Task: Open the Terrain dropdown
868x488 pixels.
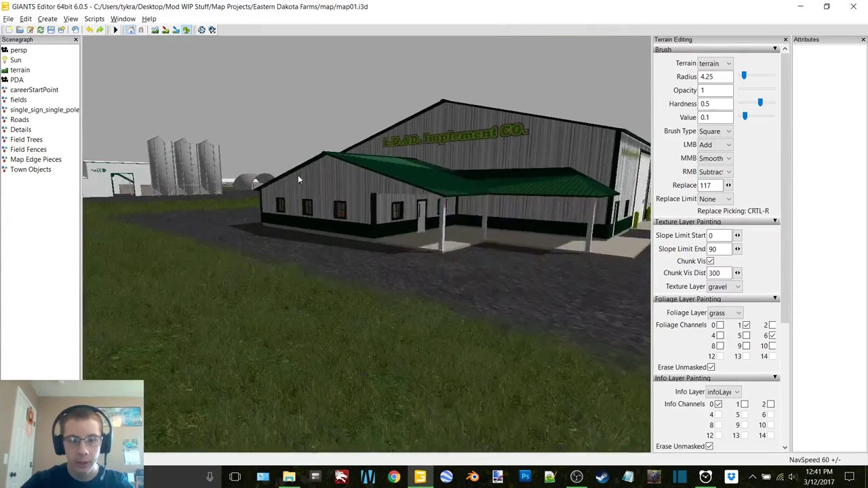Action: tap(715, 63)
